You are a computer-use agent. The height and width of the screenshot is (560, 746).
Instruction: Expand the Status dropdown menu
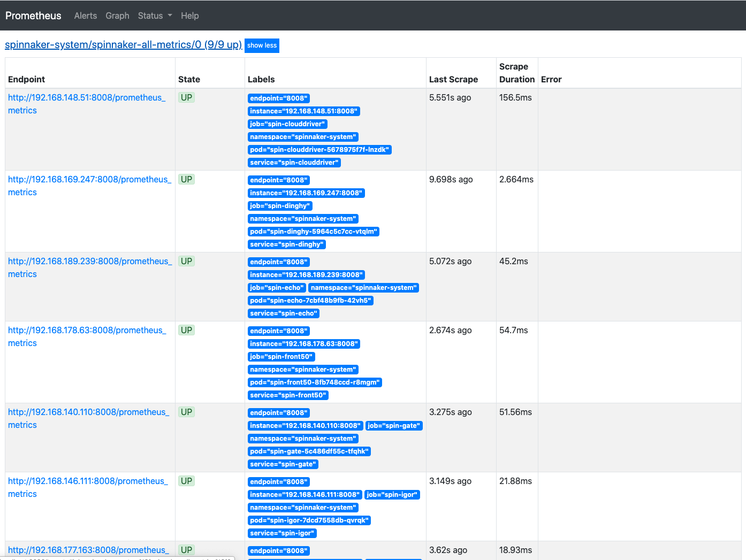(155, 16)
